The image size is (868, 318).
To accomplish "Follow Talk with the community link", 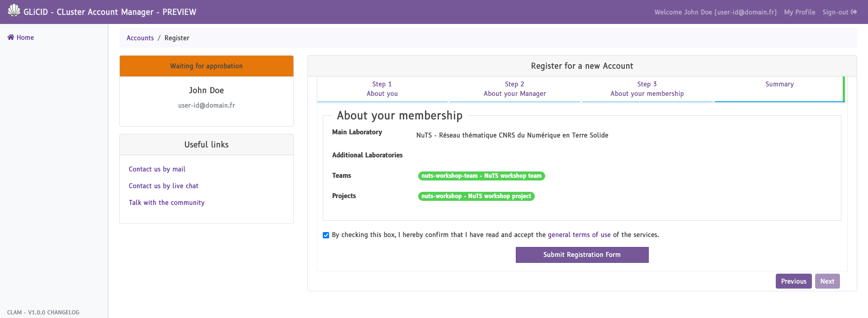I will click(x=166, y=203).
